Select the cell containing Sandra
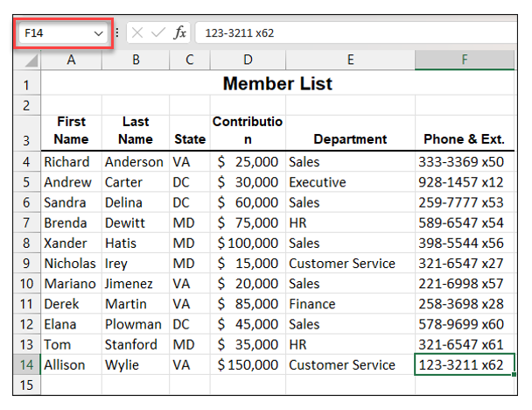 click(x=71, y=202)
